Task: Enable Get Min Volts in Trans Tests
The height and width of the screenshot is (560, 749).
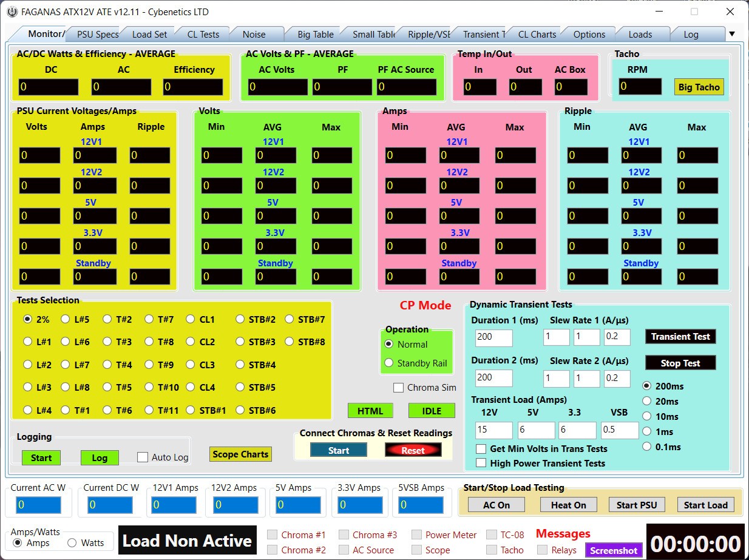Action: (x=481, y=449)
